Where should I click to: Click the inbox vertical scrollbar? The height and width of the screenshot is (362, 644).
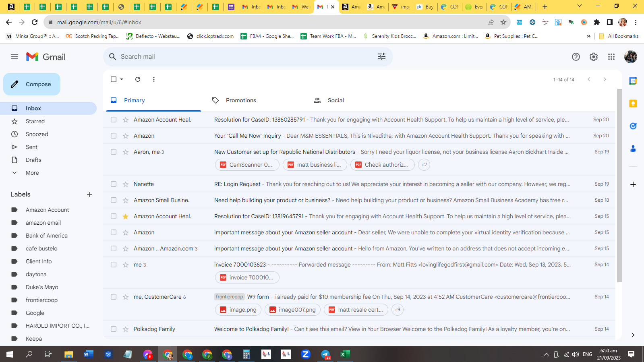coord(619,185)
